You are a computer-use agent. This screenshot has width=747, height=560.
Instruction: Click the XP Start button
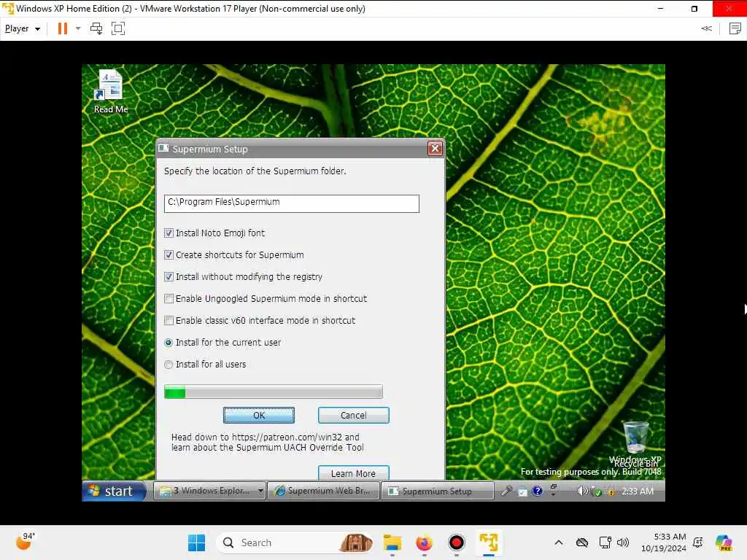pos(115,491)
